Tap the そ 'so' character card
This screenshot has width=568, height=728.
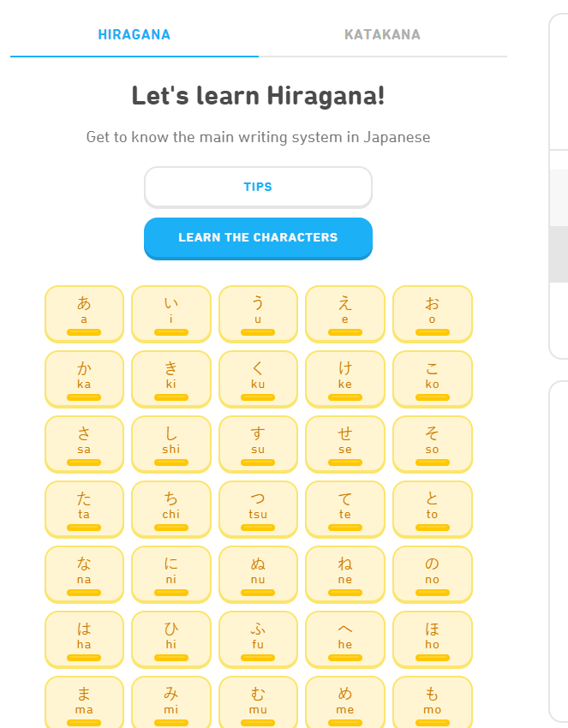(433, 445)
